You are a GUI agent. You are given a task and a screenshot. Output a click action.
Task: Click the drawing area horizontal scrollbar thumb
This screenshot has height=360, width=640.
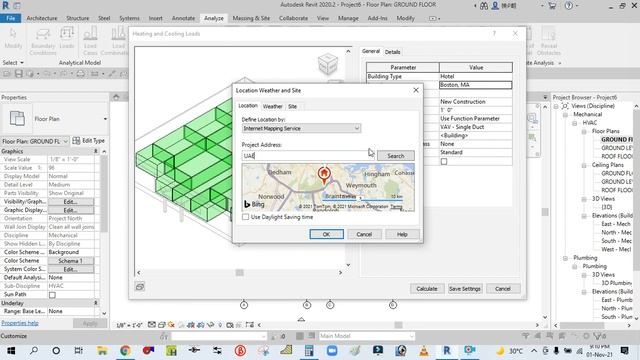click(x=398, y=325)
